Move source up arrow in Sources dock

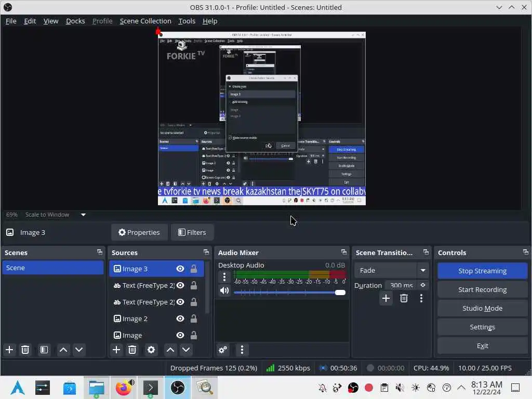[170, 350]
